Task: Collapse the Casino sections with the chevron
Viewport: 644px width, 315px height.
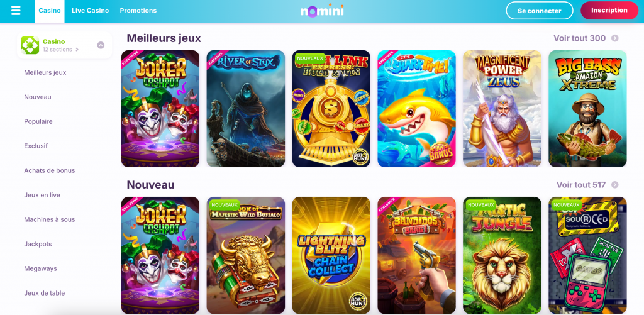Action: (101, 45)
